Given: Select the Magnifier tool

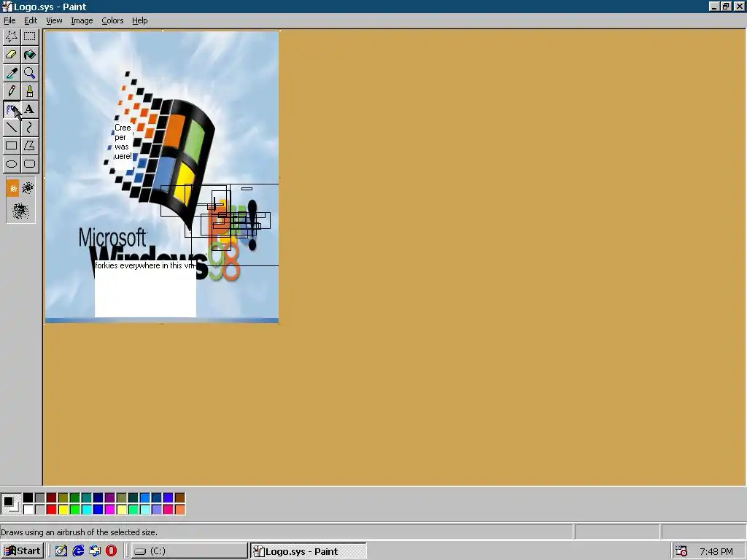Looking at the screenshot, I should pos(29,73).
